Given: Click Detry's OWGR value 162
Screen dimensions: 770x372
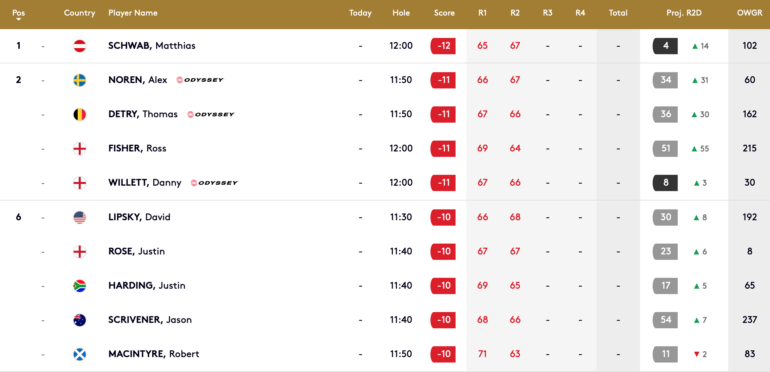Looking at the screenshot, I should coord(749,114).
